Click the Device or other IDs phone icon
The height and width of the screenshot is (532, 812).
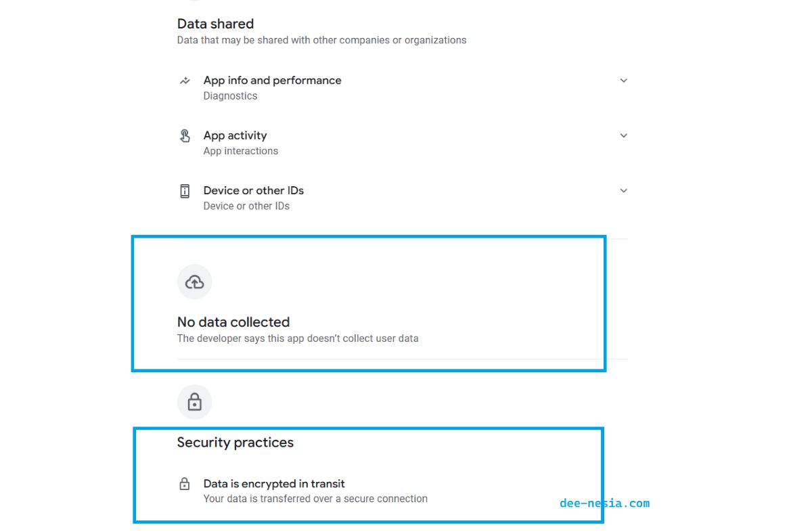click(184, 190)
